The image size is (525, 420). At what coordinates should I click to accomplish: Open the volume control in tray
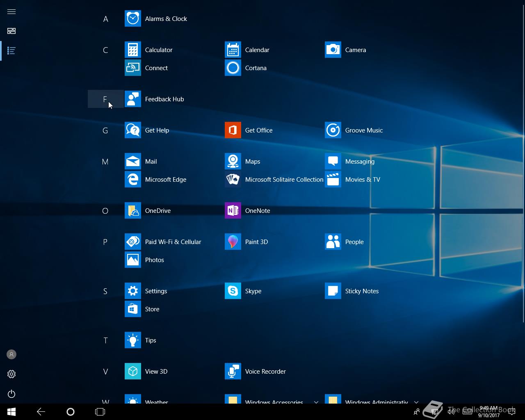451,412
